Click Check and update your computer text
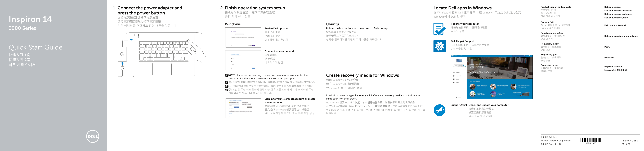The image size is (644, 151). [488, 105]
